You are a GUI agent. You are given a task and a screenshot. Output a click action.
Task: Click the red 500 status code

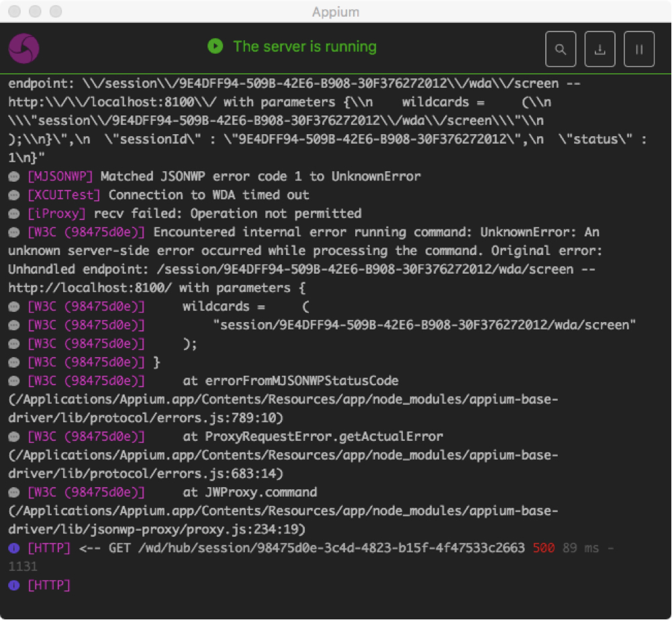pos(543,548)
